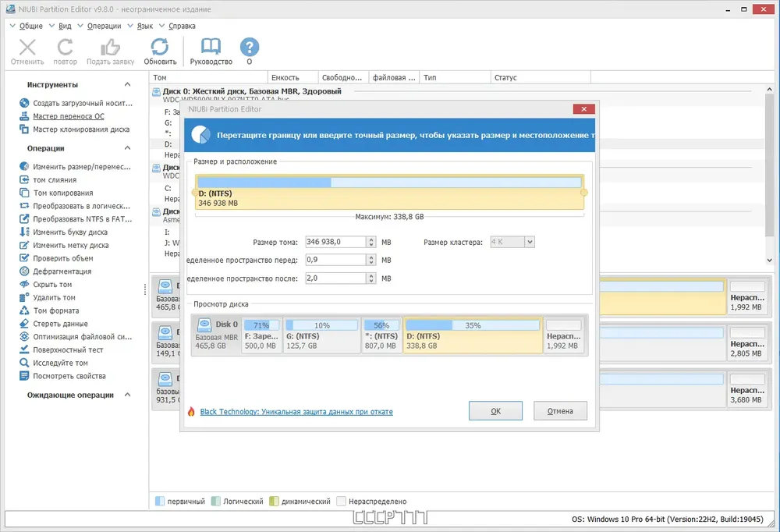Click the Том column header

pyautogui.click(x=208, y=78)
